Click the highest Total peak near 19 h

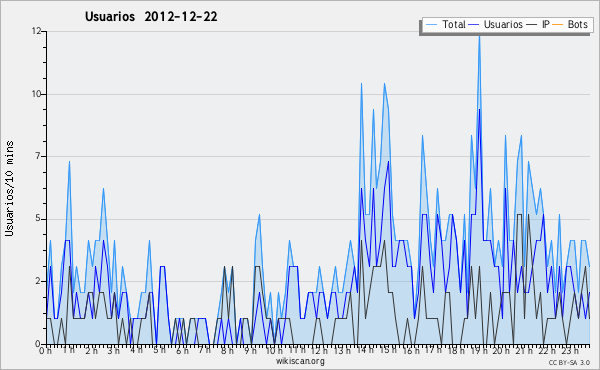click(x=479, y=36)
